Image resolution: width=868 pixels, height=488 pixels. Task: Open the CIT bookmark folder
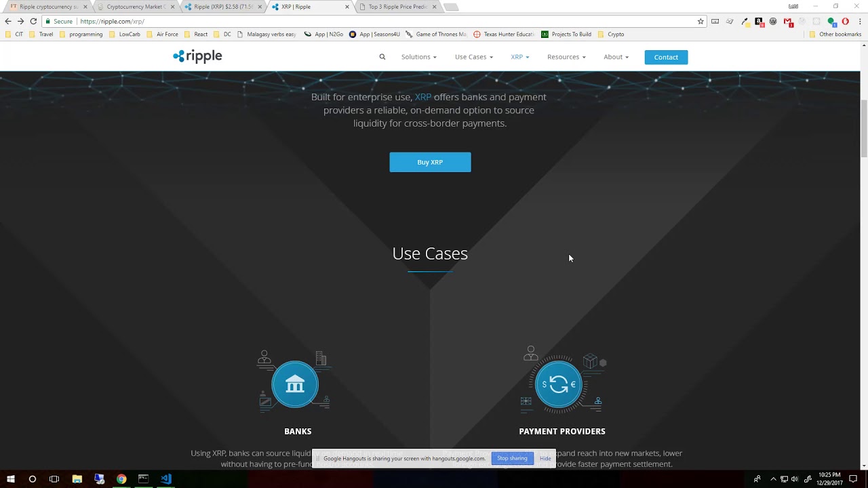point(14,34)
